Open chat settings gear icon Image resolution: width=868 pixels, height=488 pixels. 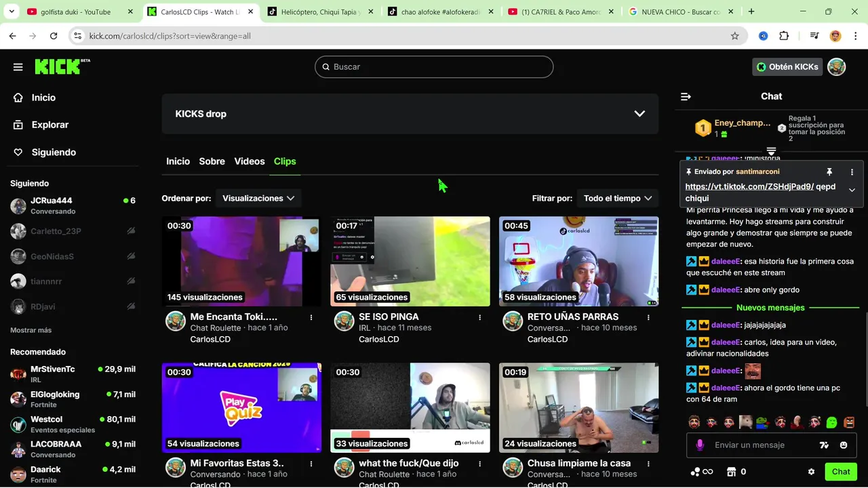click(x=811, y=472)
